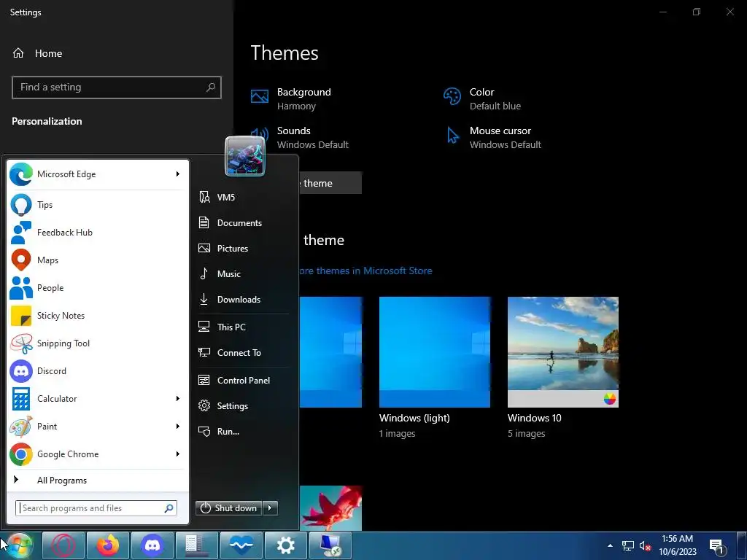
Task: Open Color setting (Default blue)
Action: [482, 99]
